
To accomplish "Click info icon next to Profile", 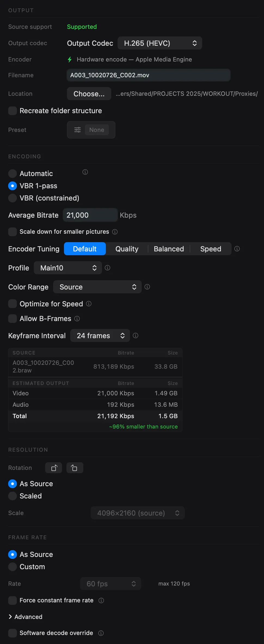I will [108, 268].
